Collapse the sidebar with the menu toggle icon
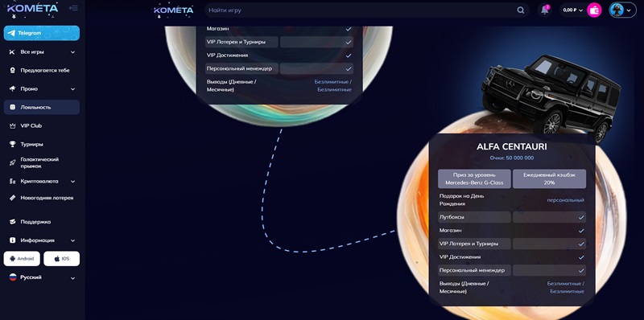This screenshot has height=320, width=644. [73, 8]
